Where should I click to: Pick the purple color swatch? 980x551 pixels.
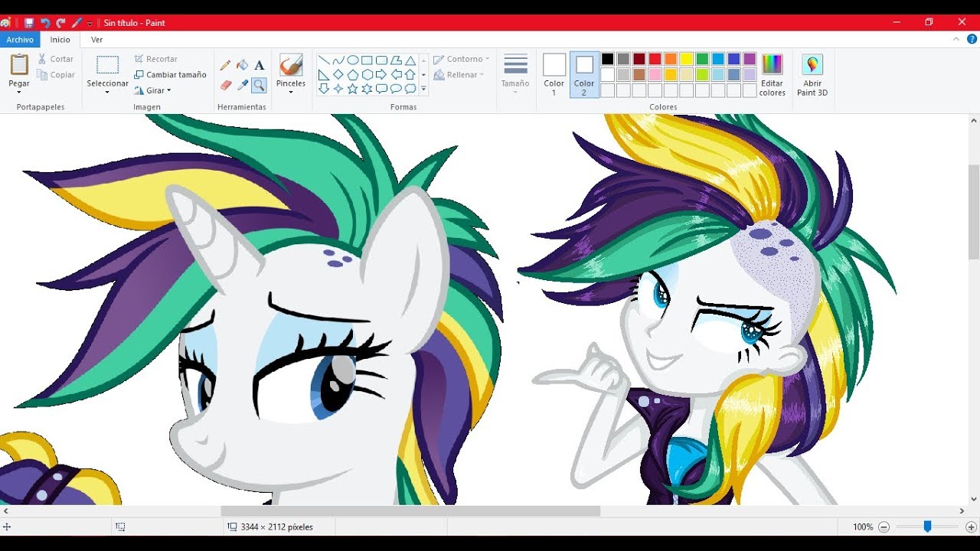click(750, 59)
